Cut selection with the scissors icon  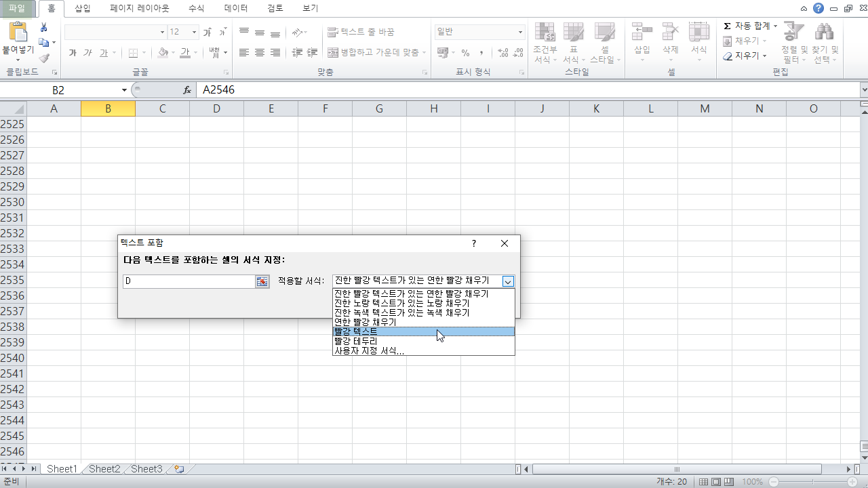pyautogui.click(x=44, y=27)
